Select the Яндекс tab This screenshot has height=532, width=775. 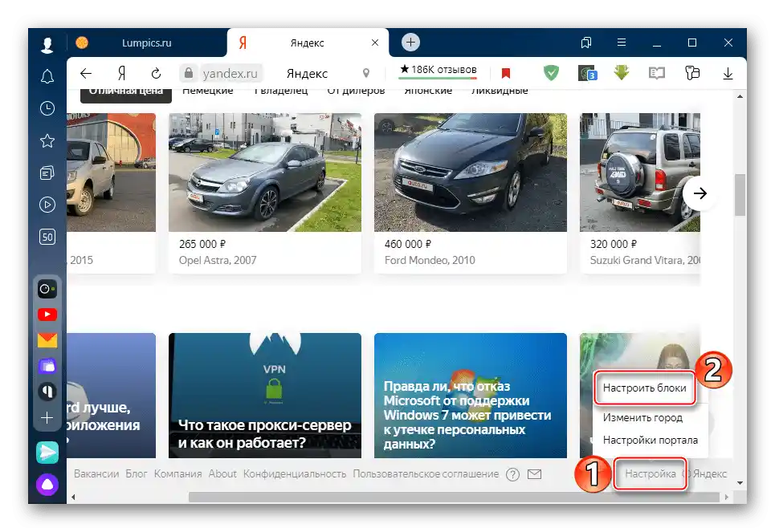308,43
